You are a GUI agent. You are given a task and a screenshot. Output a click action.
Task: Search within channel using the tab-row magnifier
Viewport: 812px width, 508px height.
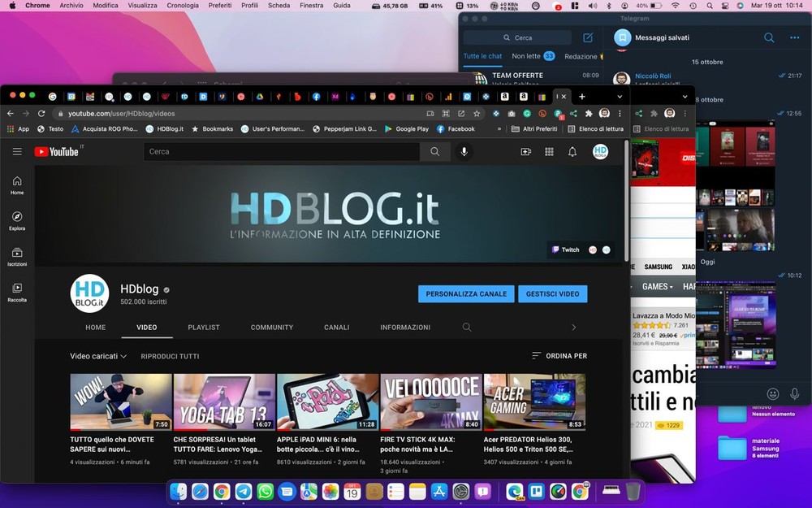click(467, 327)
